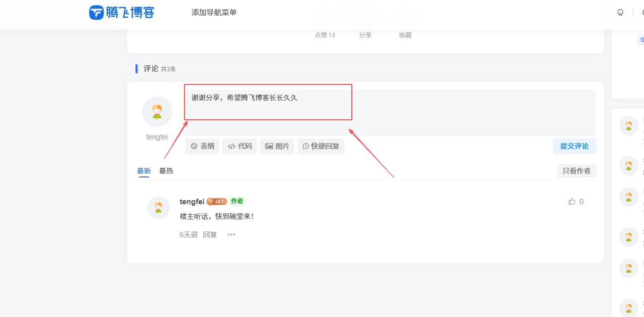Open the emoji picker via 表情 icon
This screenshot has width=644, height=317.
point(202,146)
